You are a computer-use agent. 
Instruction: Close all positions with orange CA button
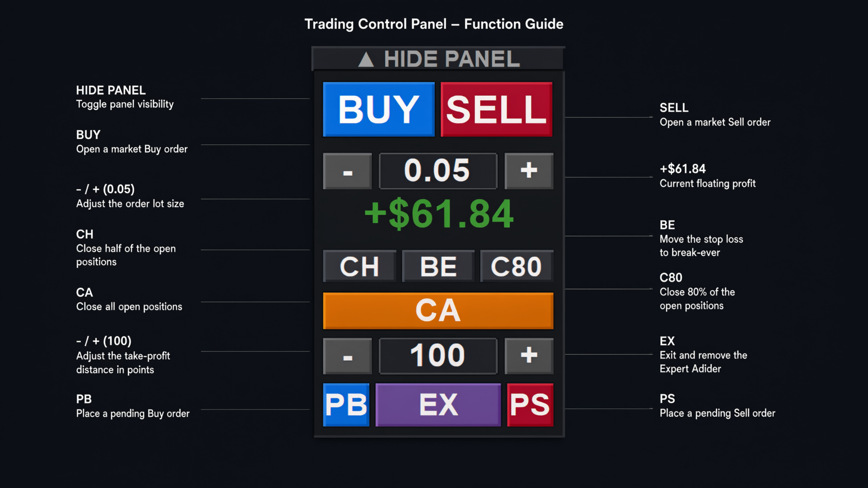pos(438,311)
